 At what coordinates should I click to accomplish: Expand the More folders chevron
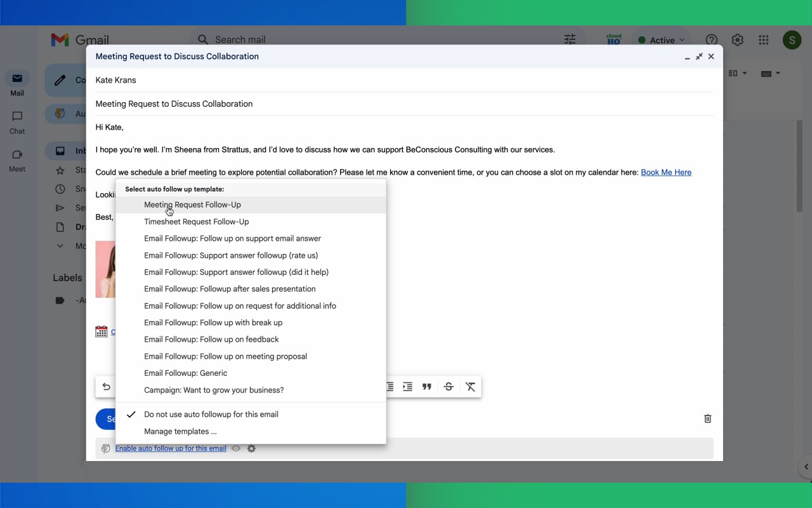[60, 246]
